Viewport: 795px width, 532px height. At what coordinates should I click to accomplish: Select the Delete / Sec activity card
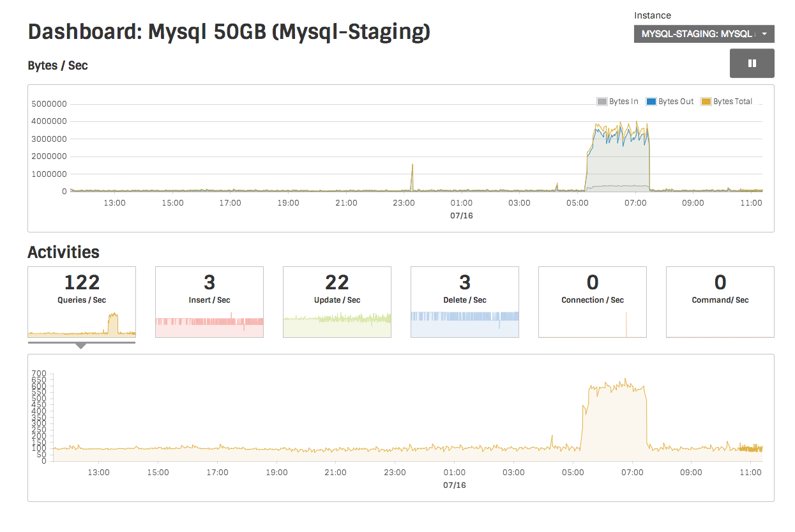(x=465, y=302)
